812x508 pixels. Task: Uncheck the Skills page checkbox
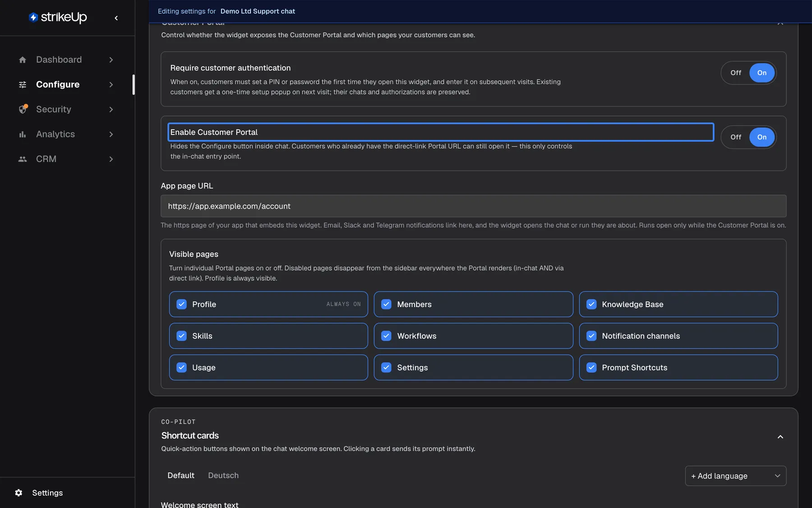[181, 336]
